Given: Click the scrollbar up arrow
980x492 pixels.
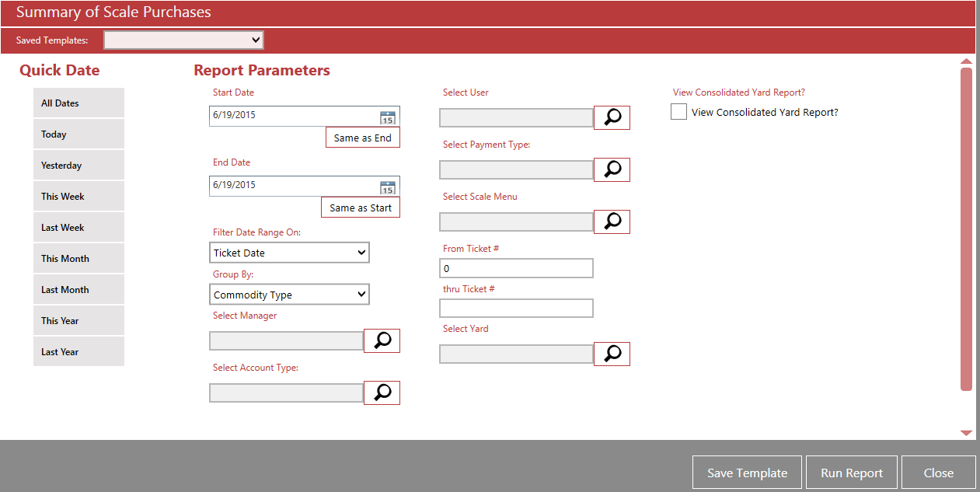Looking at the screenshot, I should pos(966,61).
